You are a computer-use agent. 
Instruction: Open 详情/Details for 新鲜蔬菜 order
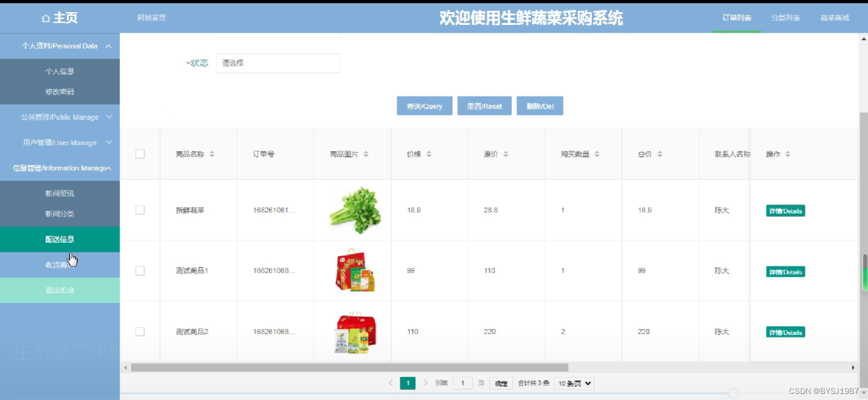coord(785,211)
